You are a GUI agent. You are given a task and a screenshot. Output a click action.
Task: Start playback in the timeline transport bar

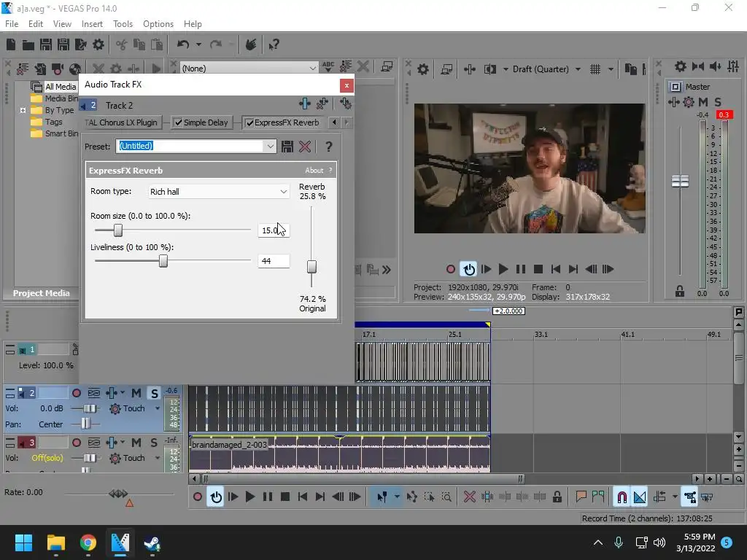[x=250, y=497]
